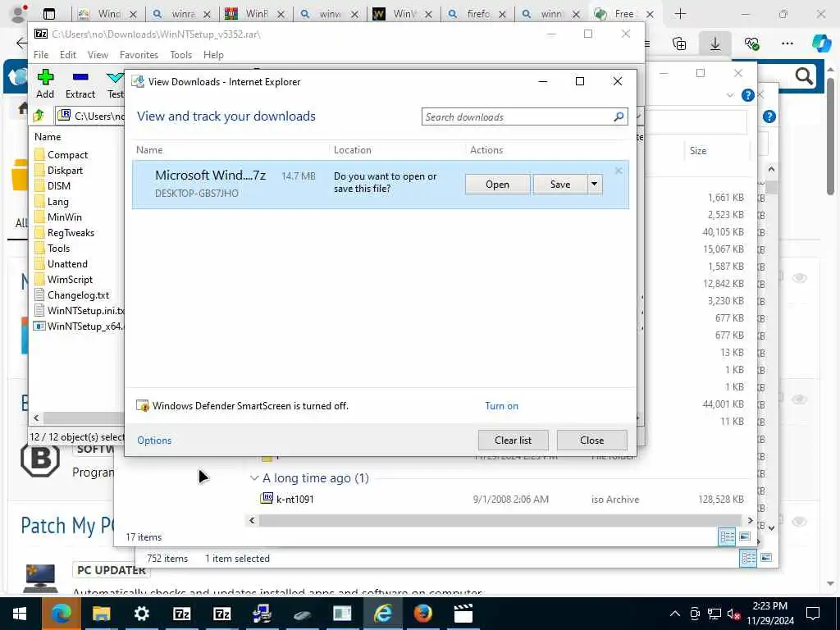Select the WimScript folder in 7-Zip

[70, 279]
